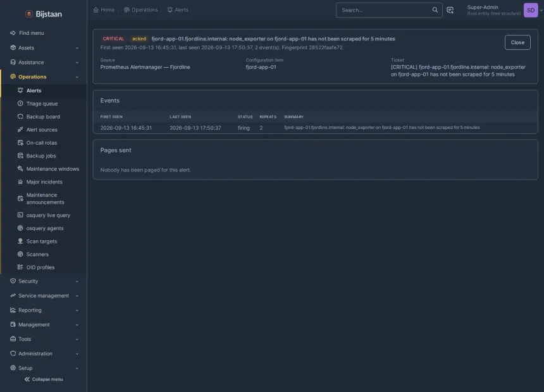Click the Tools toolbox icon
The image size is (544, 392).
pos(13,339)
